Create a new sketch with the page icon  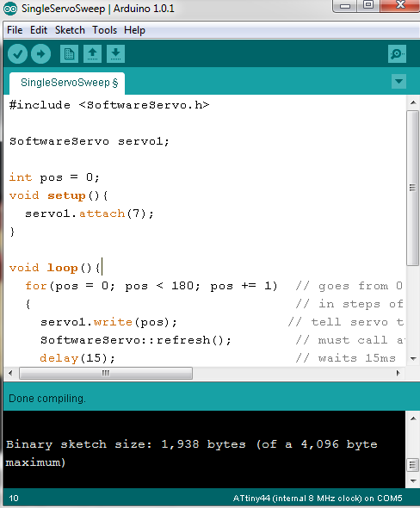(70, 53)
